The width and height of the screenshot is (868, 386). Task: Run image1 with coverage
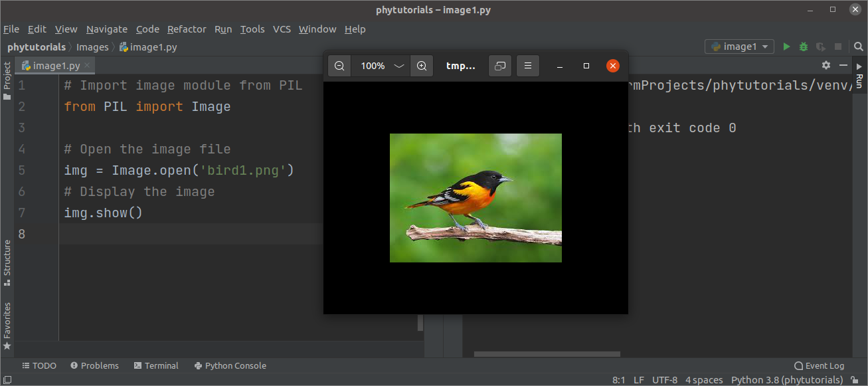pyautogui.click(x=820, y=47)
